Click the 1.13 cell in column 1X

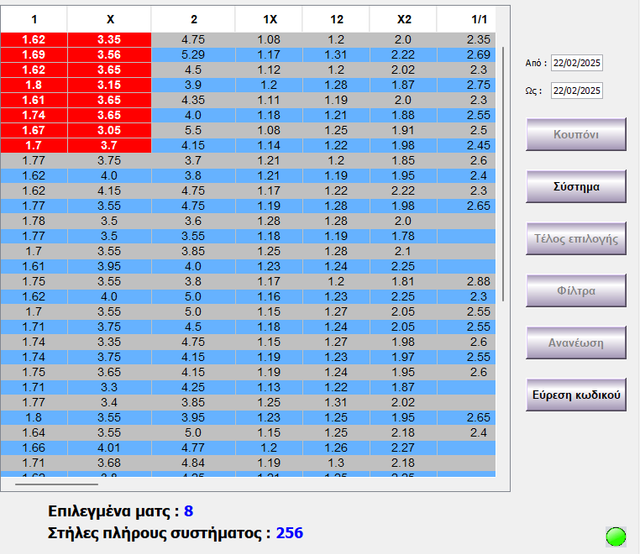pyautogui.click(x=269, y=387)
